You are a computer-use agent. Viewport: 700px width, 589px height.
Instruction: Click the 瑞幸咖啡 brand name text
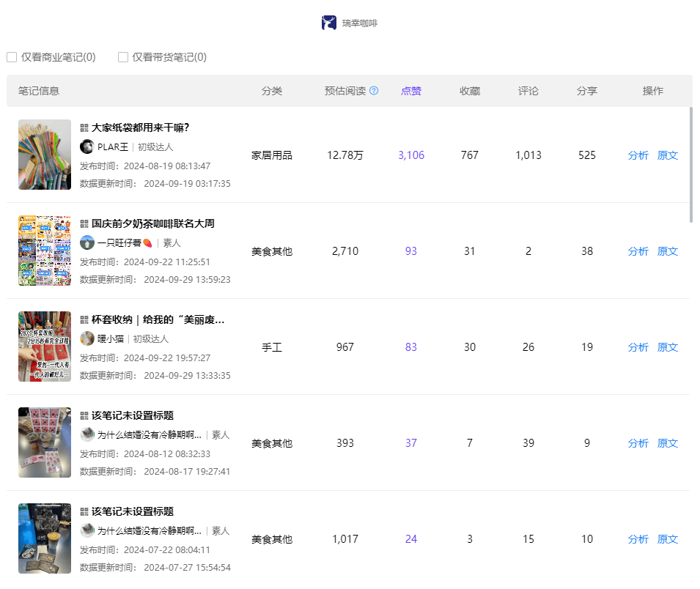click(x=360, y=23)
